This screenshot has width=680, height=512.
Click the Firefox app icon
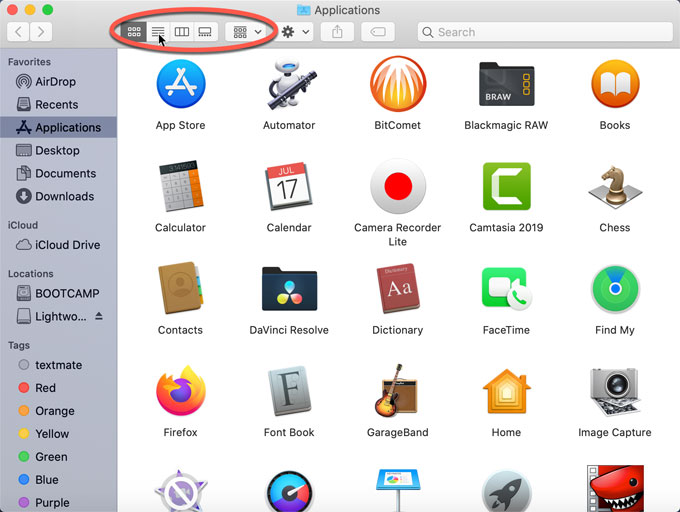(x=180, y=392)
